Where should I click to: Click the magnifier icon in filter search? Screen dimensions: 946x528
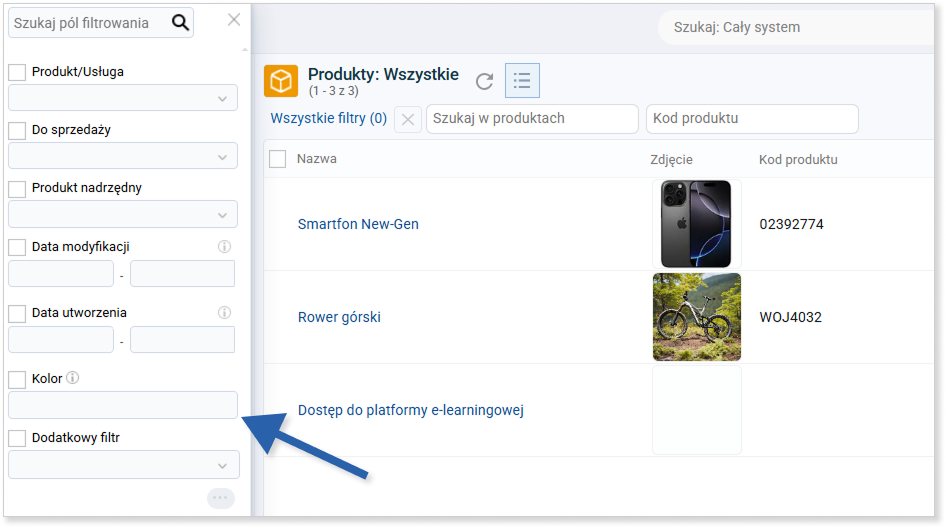(x=180, y=23)
